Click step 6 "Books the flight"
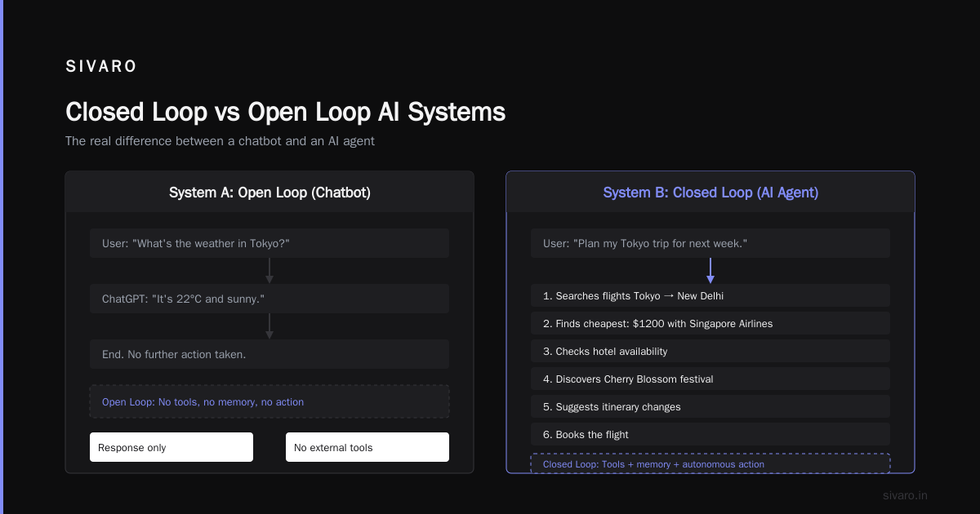This screenshot has width=980, height=514. click(x=710, y=434)
